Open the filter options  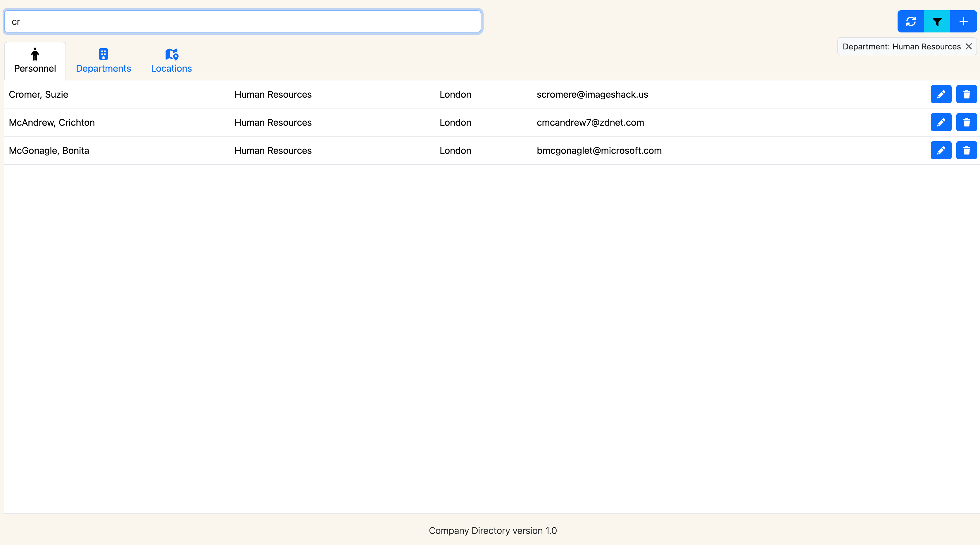(937, 21)
